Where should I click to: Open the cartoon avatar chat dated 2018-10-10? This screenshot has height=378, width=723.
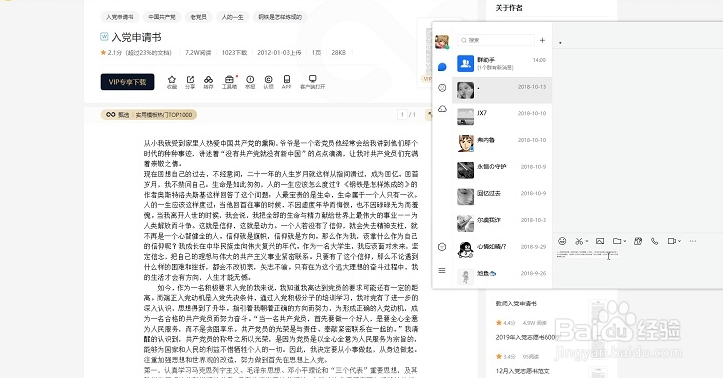point(502,144)
